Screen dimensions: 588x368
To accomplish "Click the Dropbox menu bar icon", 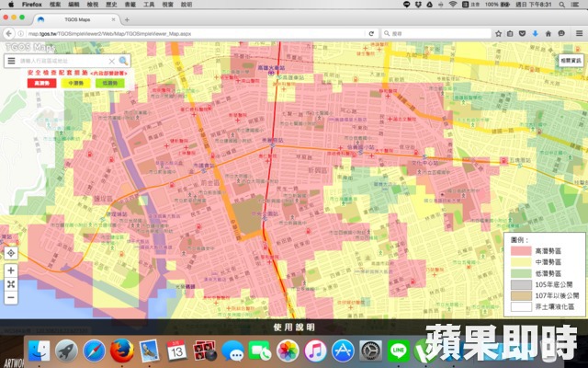I will (418, 5).
